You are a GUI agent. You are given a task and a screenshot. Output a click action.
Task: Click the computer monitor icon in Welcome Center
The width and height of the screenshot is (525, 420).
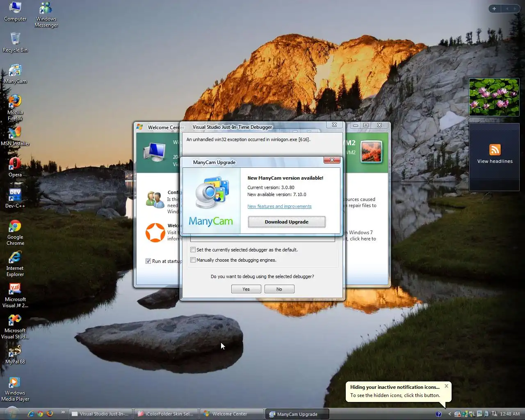[x=154, y=152]
